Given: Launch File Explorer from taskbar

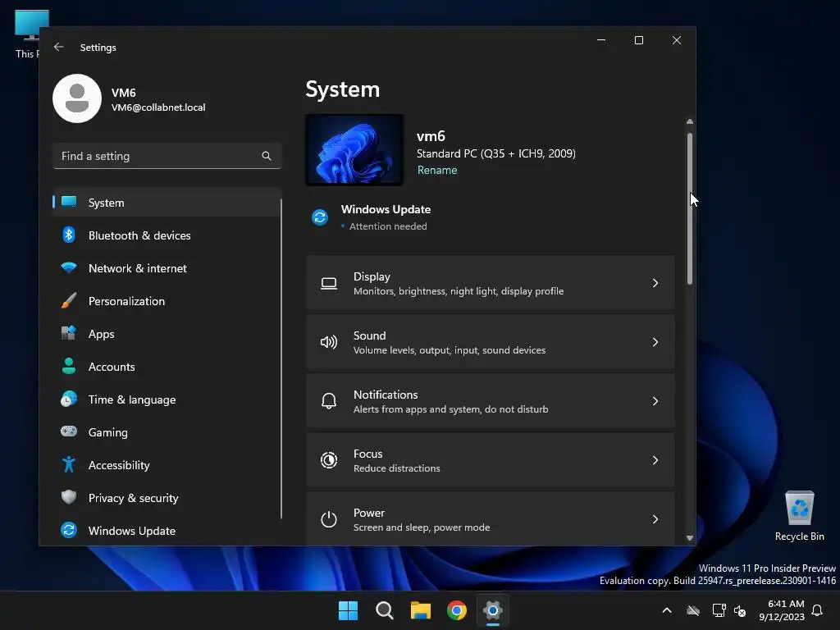Looking at the screenshot, I should click(x=421, y=610).
